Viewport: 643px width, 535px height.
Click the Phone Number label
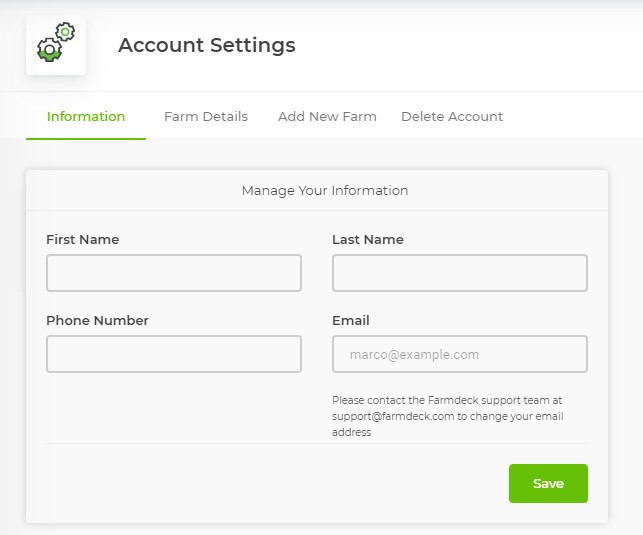click(x=97, y=320)
